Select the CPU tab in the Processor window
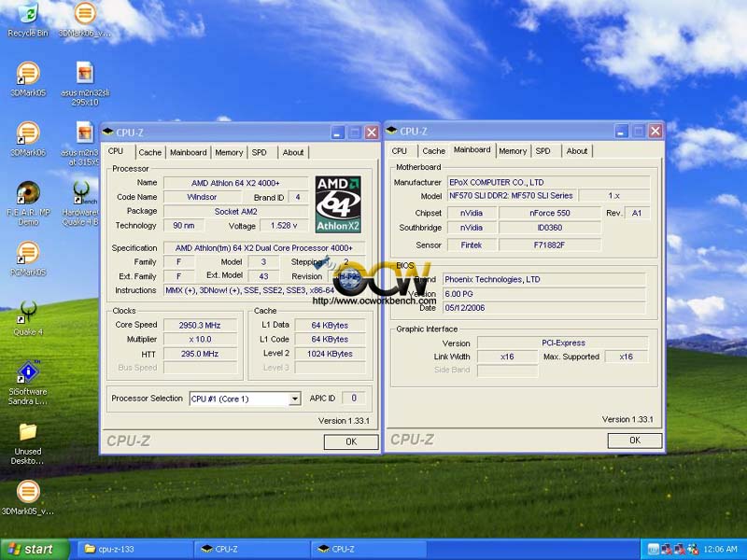Image resolution: width=747 pixels, height=560 pixels. (x=116, y=151)
